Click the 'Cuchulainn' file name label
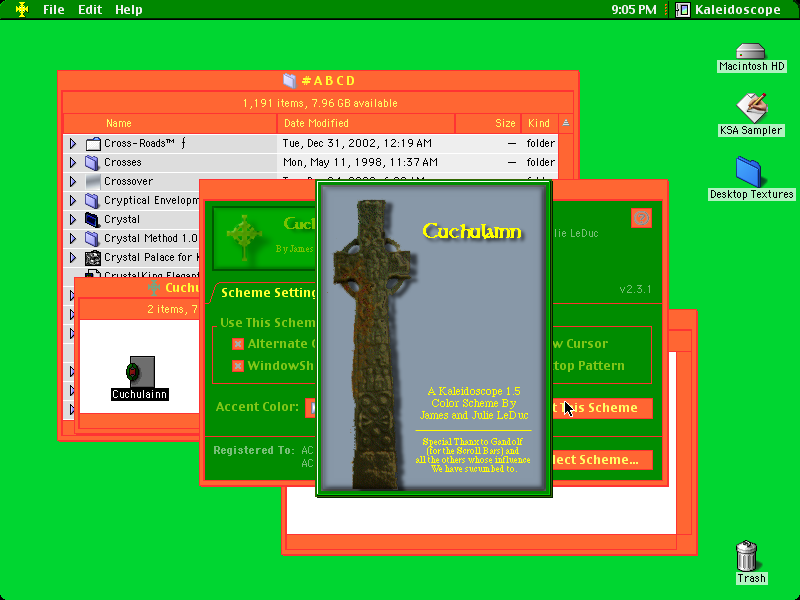Screen dimensions: 800x600 click(140, 394)
